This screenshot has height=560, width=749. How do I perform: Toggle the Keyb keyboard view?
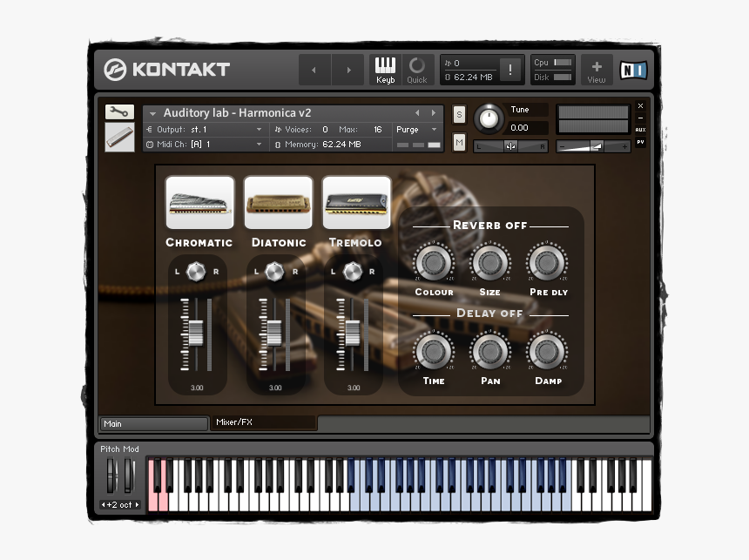[x=385, y=70]
